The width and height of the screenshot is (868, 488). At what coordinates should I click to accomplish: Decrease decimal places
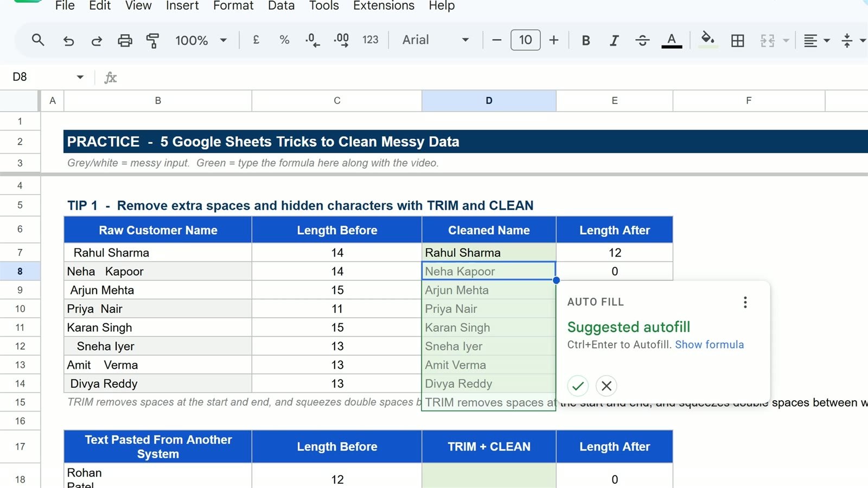[312, 40]
